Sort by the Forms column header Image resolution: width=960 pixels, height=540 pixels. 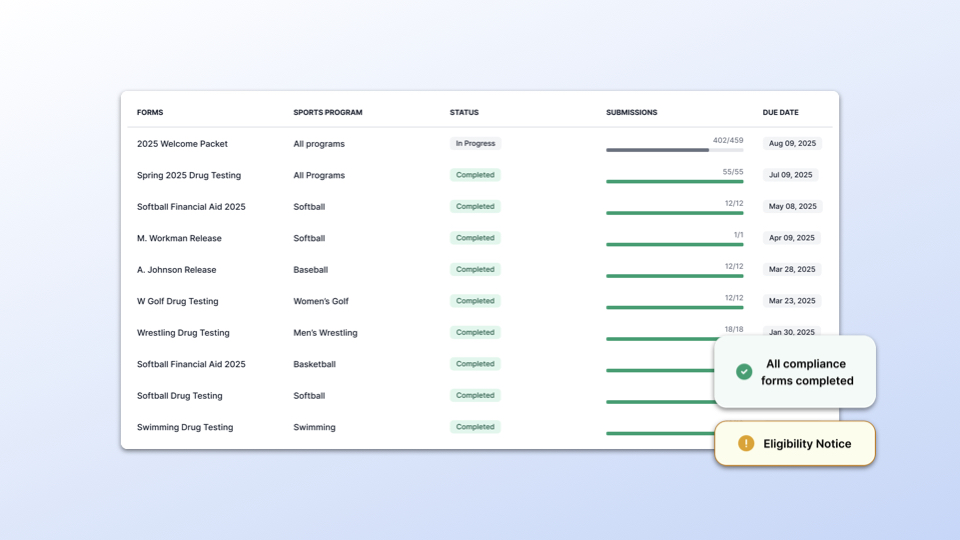[150, 112]
